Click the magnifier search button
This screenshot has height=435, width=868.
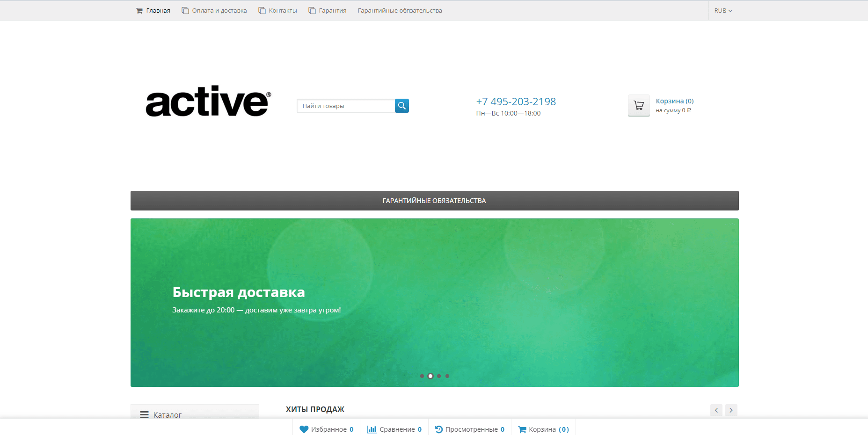(401, 106)
